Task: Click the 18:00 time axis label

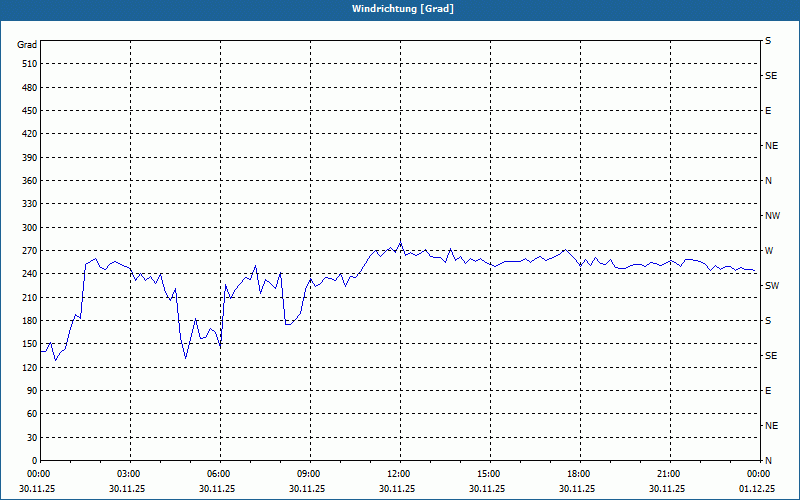Action: tap(580, 474)
